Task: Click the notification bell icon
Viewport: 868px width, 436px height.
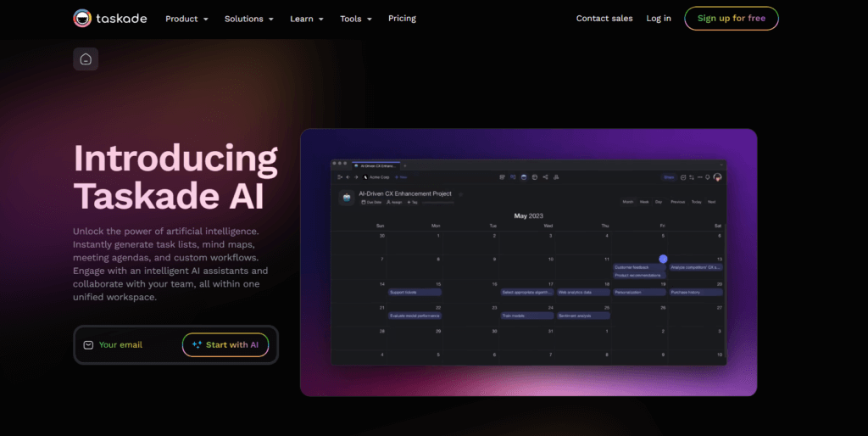Action: tap(708, 177)
